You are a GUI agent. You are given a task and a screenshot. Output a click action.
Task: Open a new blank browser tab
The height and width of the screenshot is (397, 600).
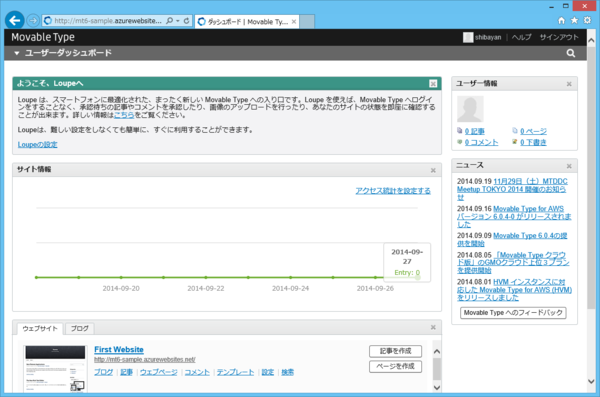click(x=307, y=22)
